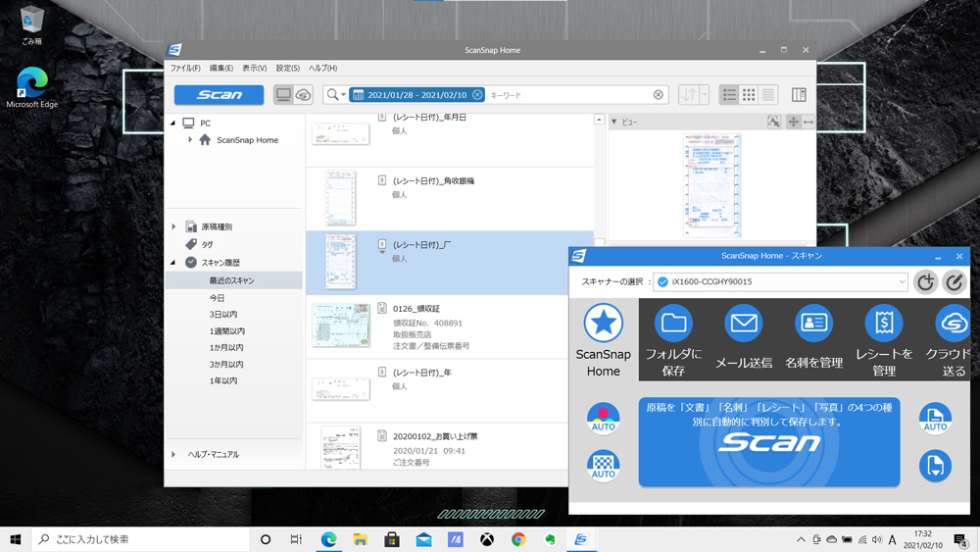The image size is (980, 552).
Task: Collapse the スキャン履歴 tree node
Action: click(174, 263)
